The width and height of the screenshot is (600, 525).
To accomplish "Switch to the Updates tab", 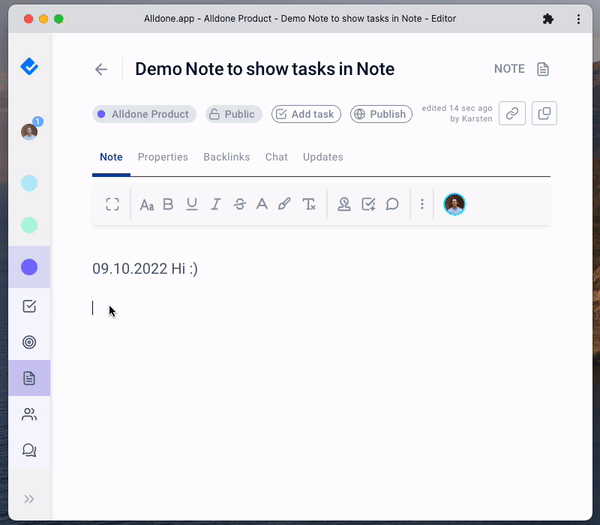I will click(323, 157).
